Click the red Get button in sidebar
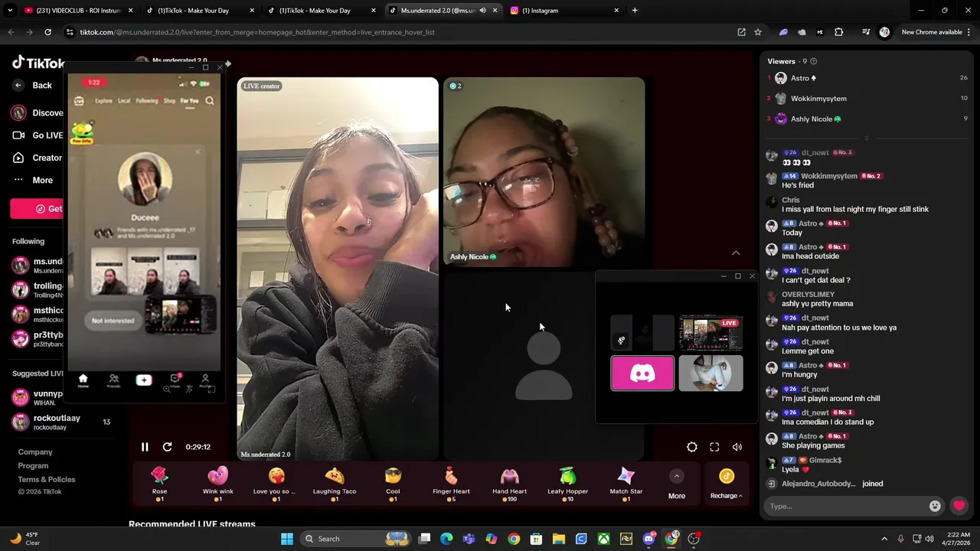Viewport: 980px width, 551px height. [38, 209]
